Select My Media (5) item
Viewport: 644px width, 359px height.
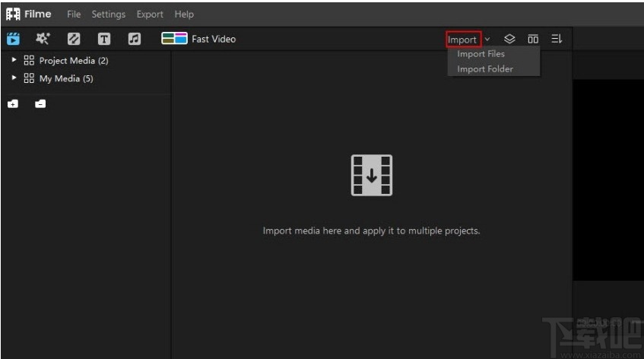[x=66, y=78]
